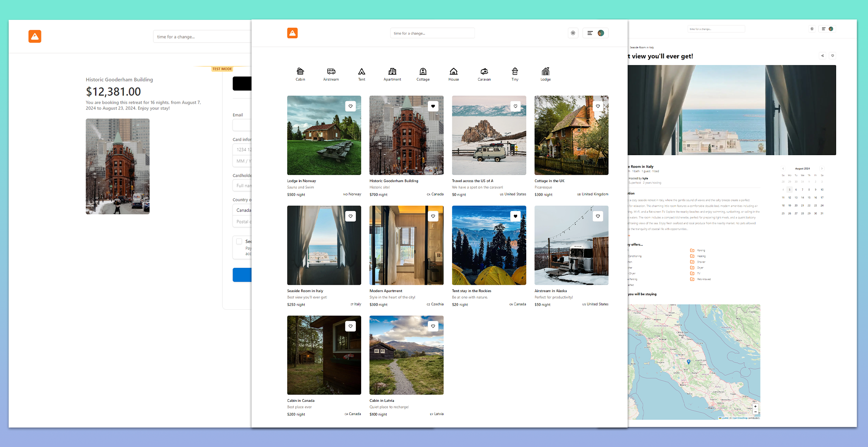Select the House category icon

[x=453, y=71]
